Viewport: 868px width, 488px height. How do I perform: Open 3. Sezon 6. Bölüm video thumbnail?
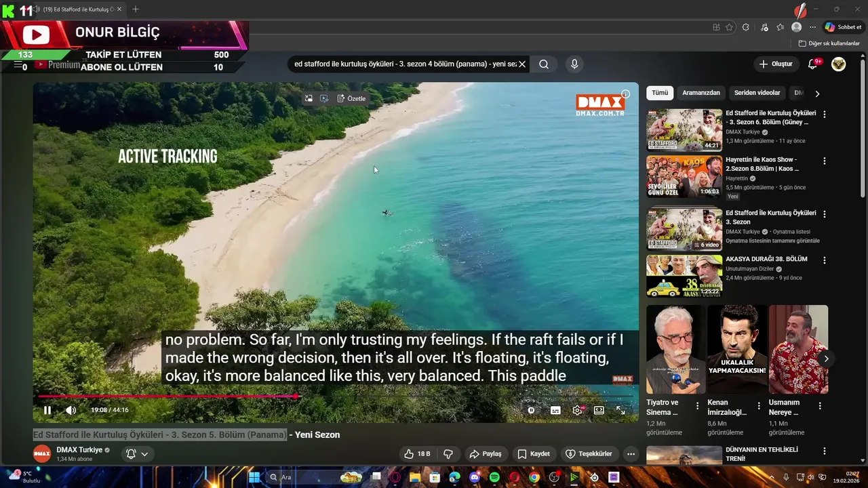[684, 130]
